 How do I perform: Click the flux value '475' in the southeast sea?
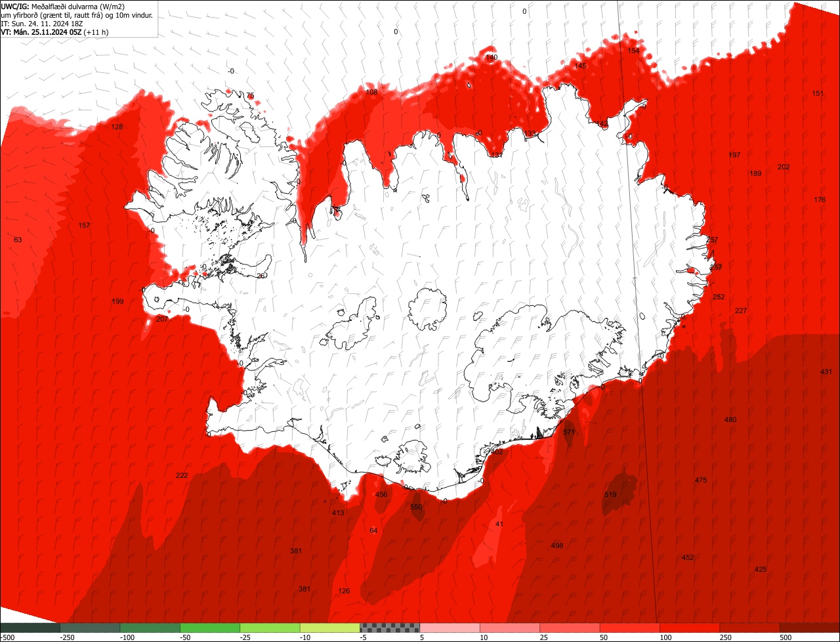701,480
